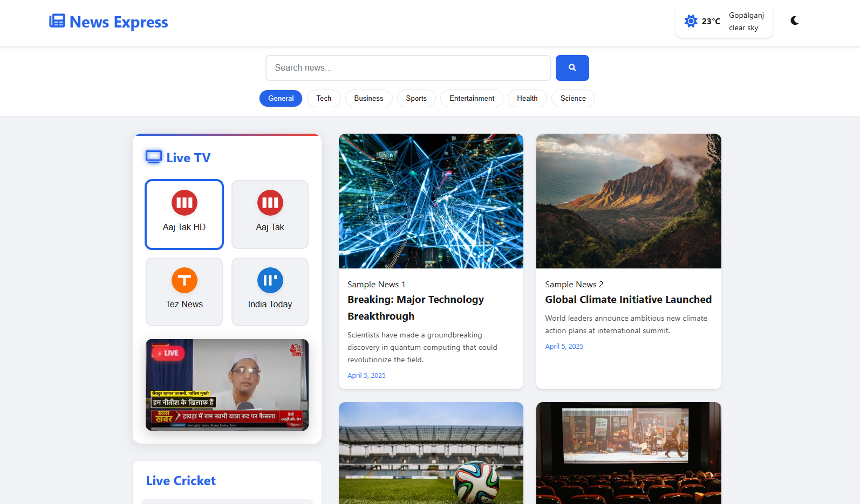Click the 23°C temperature reading

[x=711, y=22]
